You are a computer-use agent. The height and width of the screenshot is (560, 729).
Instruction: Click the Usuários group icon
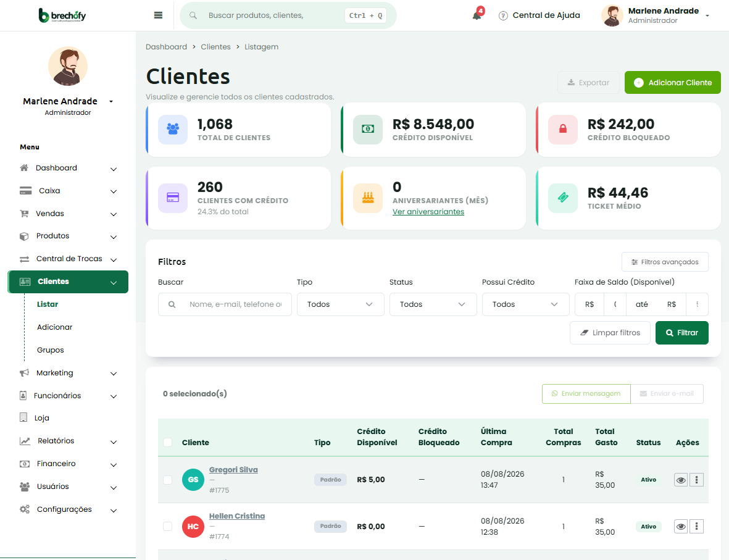pyautogui.click(x=25, y=487)
